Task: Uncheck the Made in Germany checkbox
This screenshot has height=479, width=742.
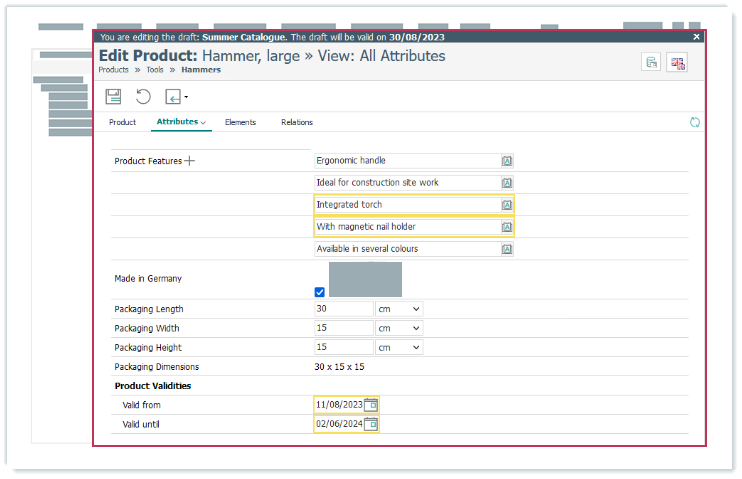Action: (320, 292)
